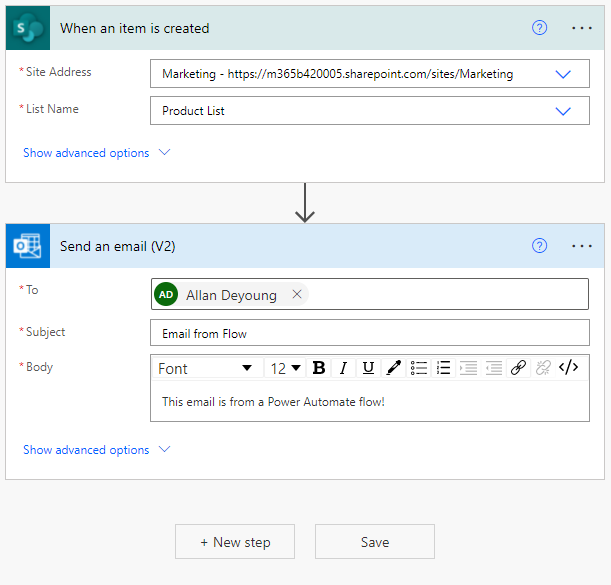Open help for Send an email (V2)
Image resolution: width=611 pixels, height=585 pixels.
tap(539, 246)
